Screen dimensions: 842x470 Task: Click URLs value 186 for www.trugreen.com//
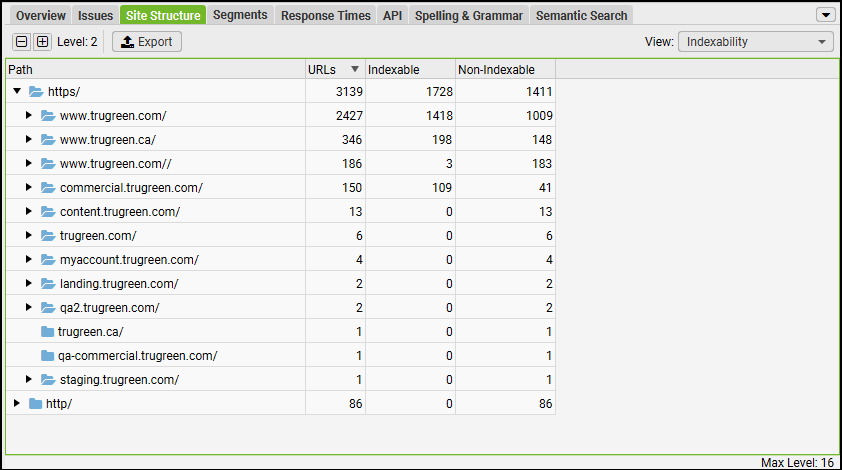click(x=352, y=163)
